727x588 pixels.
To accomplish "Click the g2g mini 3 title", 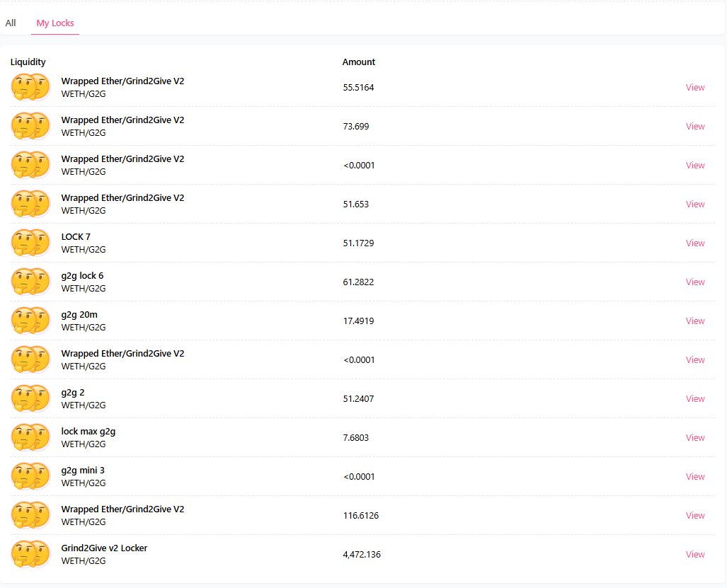I will coord(83,471).
